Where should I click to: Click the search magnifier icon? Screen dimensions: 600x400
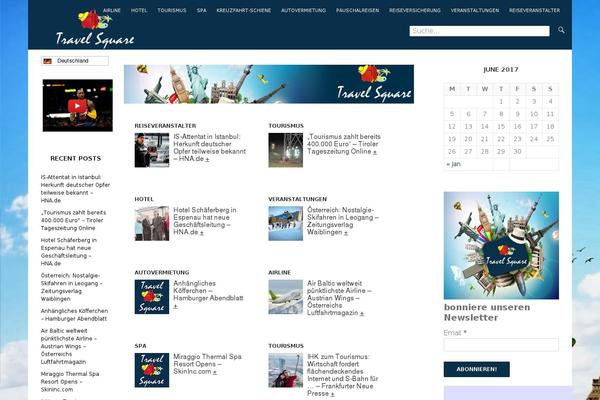click(561, 30)
